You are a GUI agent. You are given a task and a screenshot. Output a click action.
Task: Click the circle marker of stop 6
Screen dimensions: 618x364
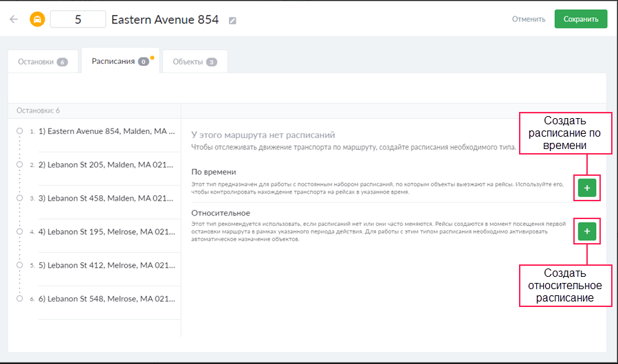[20, 298]
